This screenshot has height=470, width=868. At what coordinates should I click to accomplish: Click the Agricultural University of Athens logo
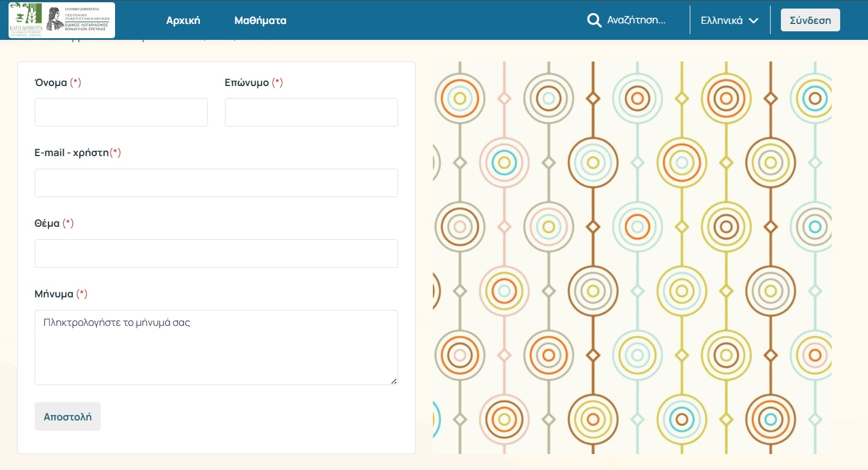80,19
